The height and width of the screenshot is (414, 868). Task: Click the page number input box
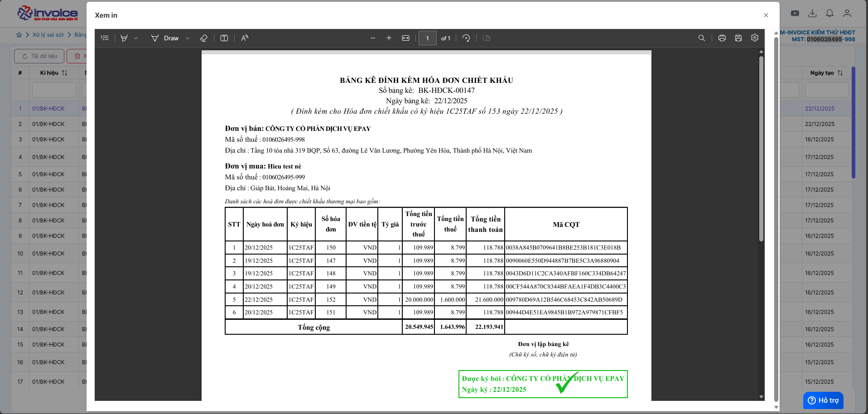pyautogui.click(x=427, y=38)
